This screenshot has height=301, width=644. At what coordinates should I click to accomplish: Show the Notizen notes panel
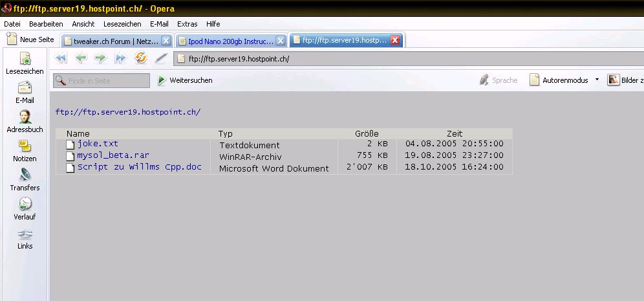pyautogui.click(x=25, y=151)
